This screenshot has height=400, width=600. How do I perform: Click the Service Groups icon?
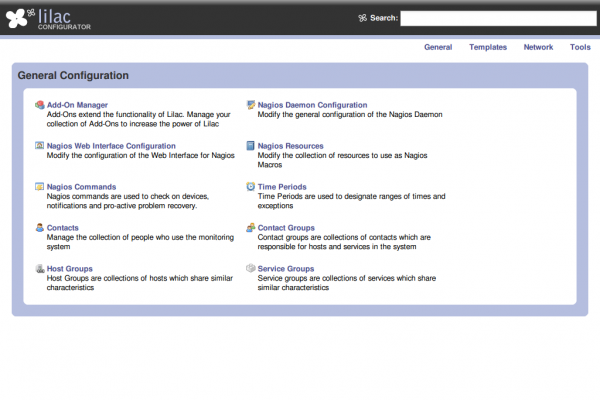250,269
